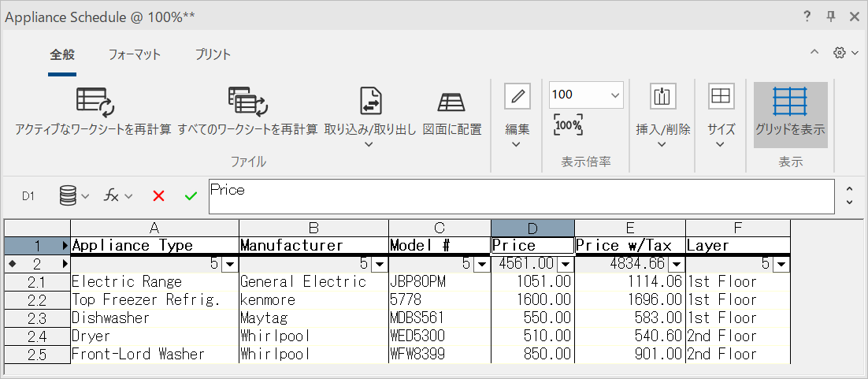This screenshot has width=868, height=379.
Task: Cancel formula entry with red X
Action: 158,196
